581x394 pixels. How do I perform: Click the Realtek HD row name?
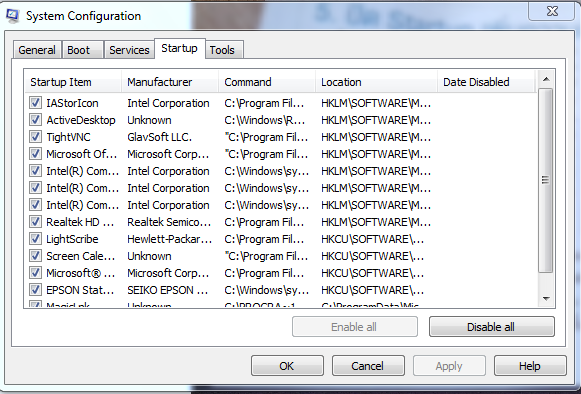80,222
